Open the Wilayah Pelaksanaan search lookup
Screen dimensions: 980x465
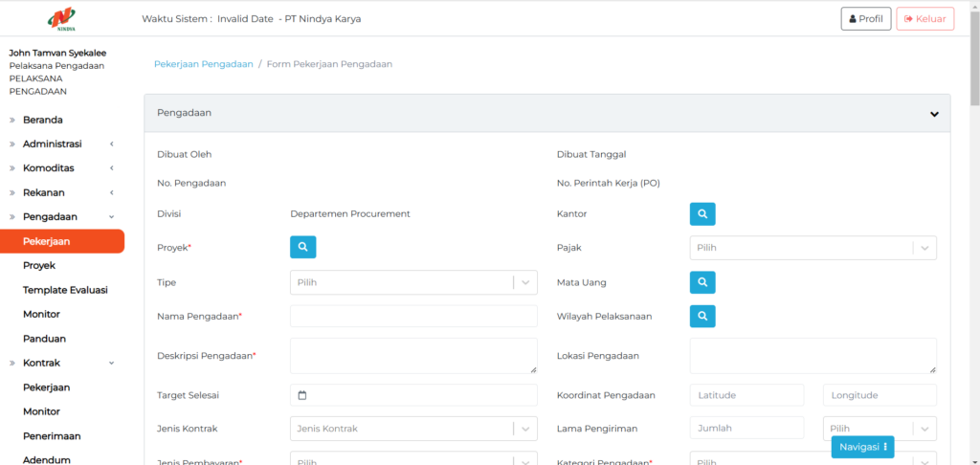[x=702, y=316]
